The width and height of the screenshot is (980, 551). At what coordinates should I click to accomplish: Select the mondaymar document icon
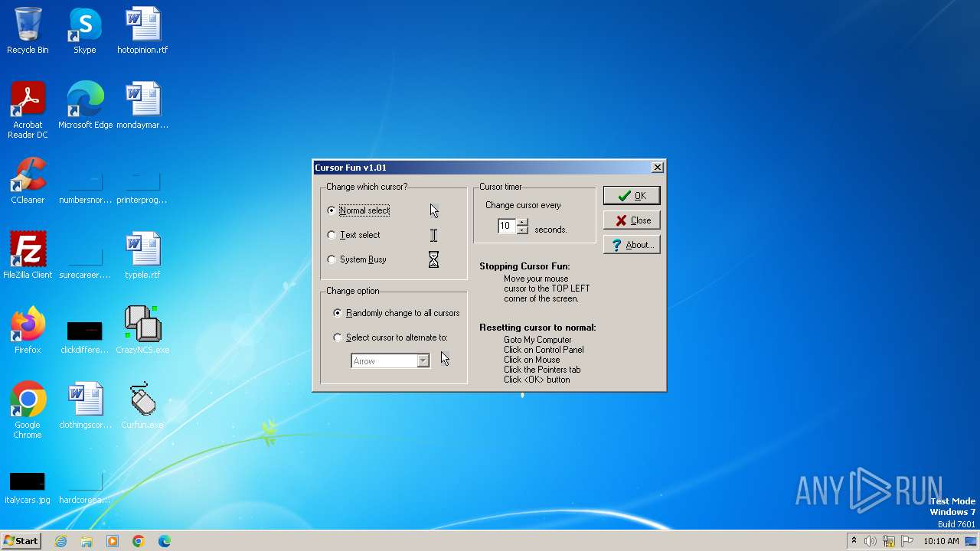pyautogui.click(x=142, y=106)
